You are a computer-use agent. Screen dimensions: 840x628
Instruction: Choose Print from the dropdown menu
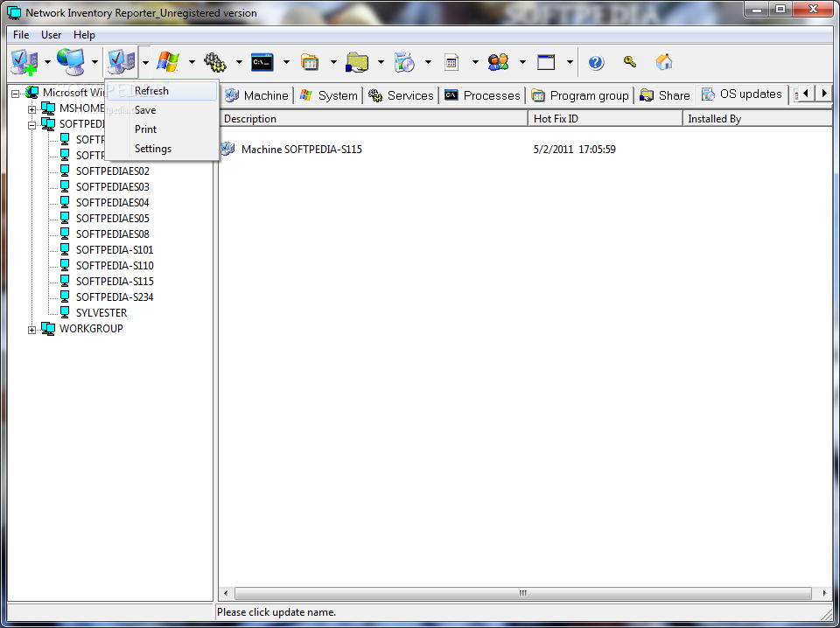coord(162,129)
